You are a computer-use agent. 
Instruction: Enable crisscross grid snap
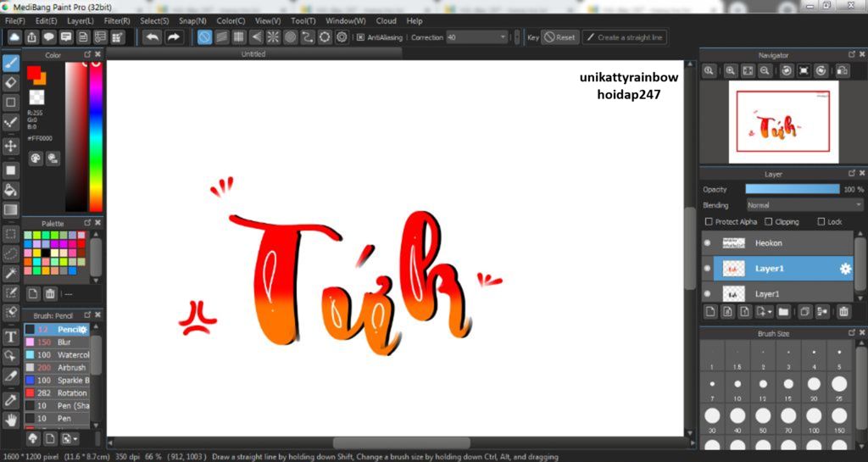(x=239, y=37)
